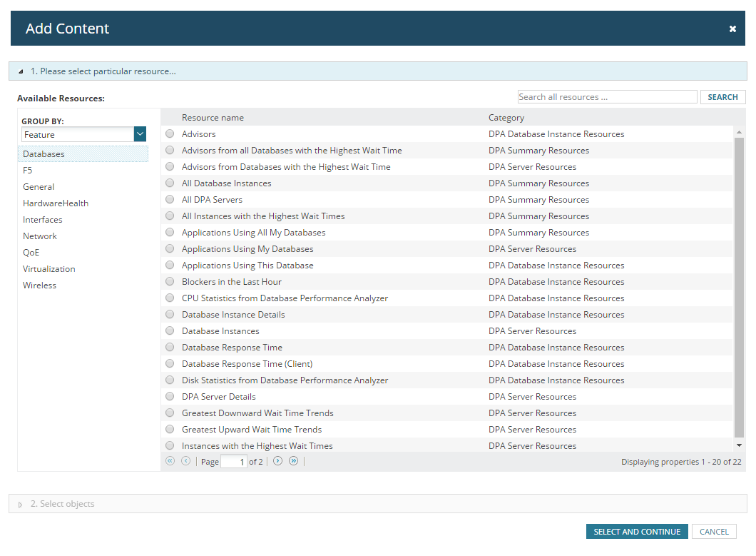756x556 pixels.
Task: Go to the next page of resources
Action: click(277, 461)
